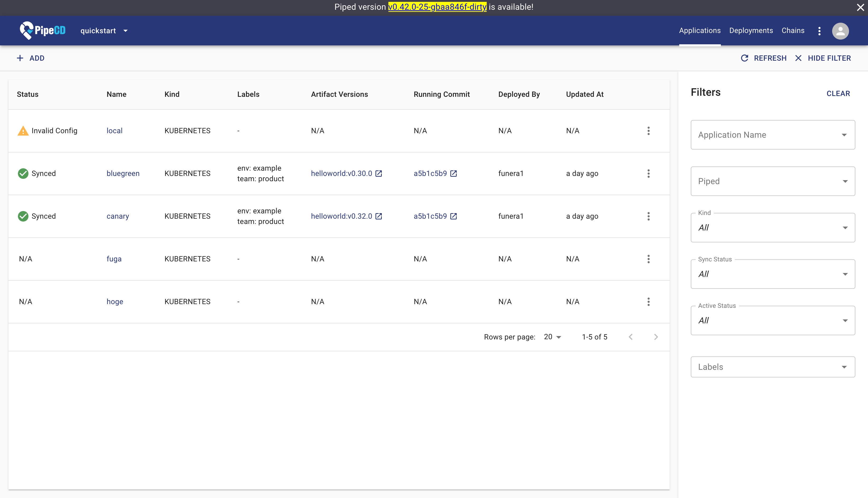
Task: Clear all filters with CLEAR
Action: click(838, 93)
